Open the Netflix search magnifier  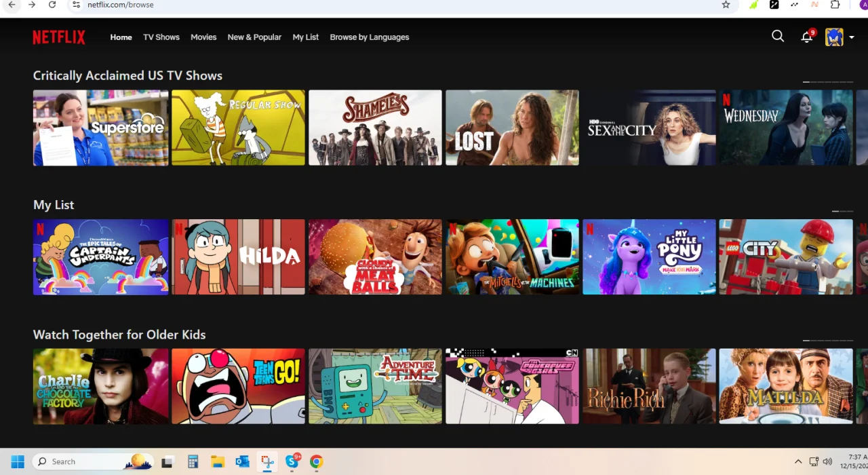click(778, 37)
